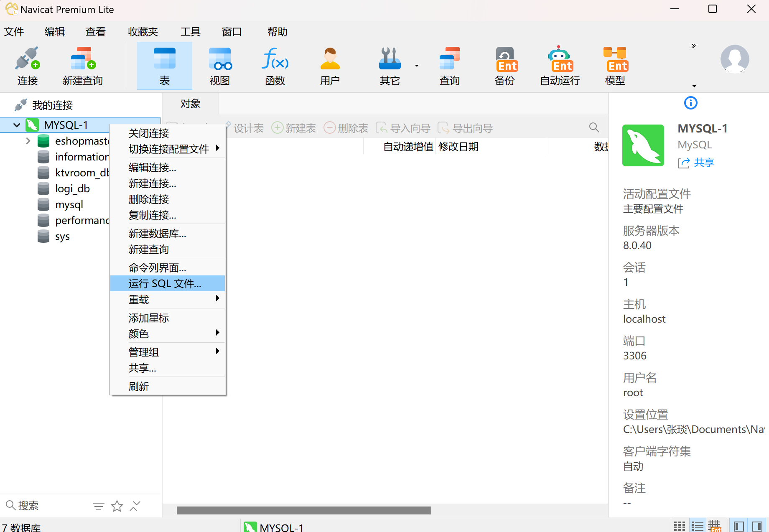Open 新建查询 from the toolbar
Viewport: 769px width, 532px height.
(x=83, y=66)
